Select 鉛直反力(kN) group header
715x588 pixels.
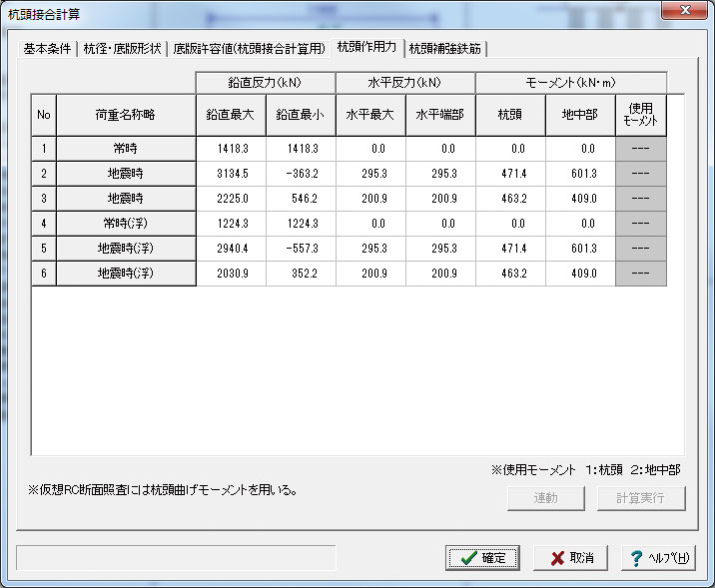click(266, 83)
